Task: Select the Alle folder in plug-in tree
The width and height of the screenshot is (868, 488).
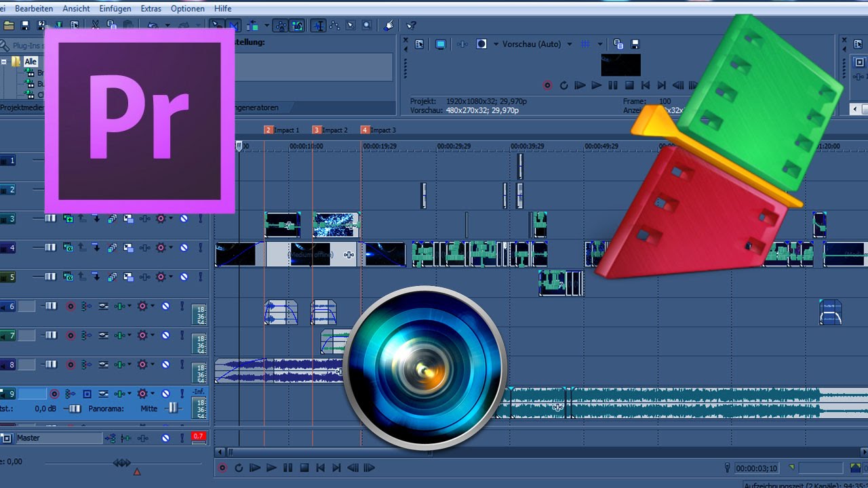Action: (x=31, y=61)
